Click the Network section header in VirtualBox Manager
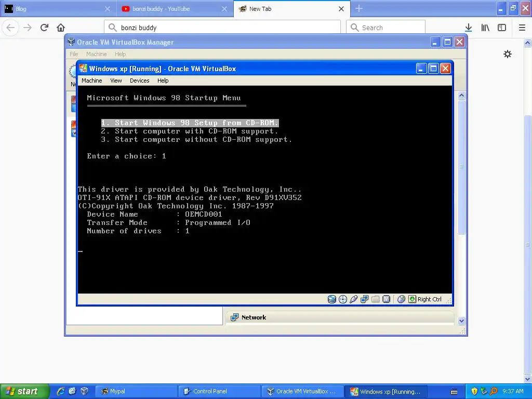This screenshot has width=532, height=399. click(x=340, y=317)
